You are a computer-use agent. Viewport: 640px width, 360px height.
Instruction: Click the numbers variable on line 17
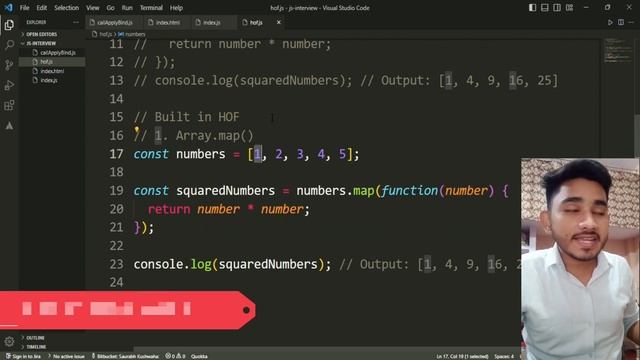pyautogui.click(x=200, y=154)
